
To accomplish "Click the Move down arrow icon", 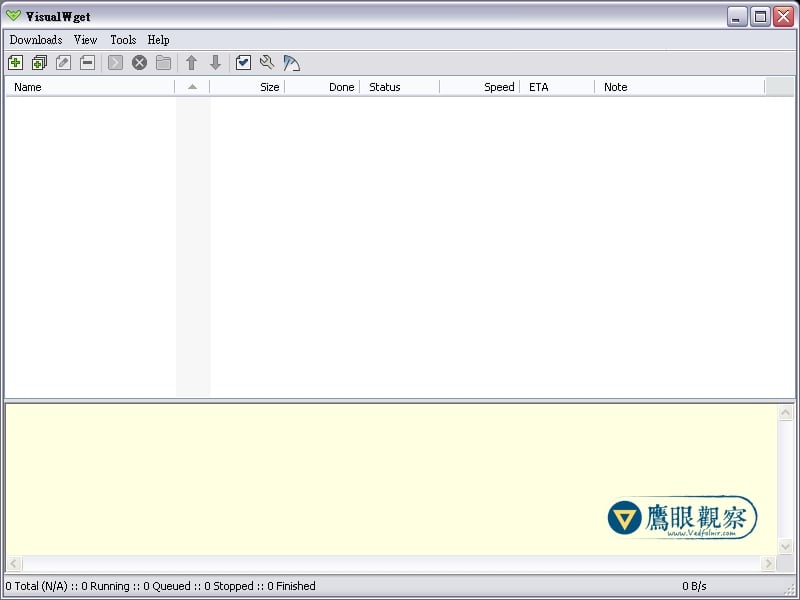I will [215, 63].
